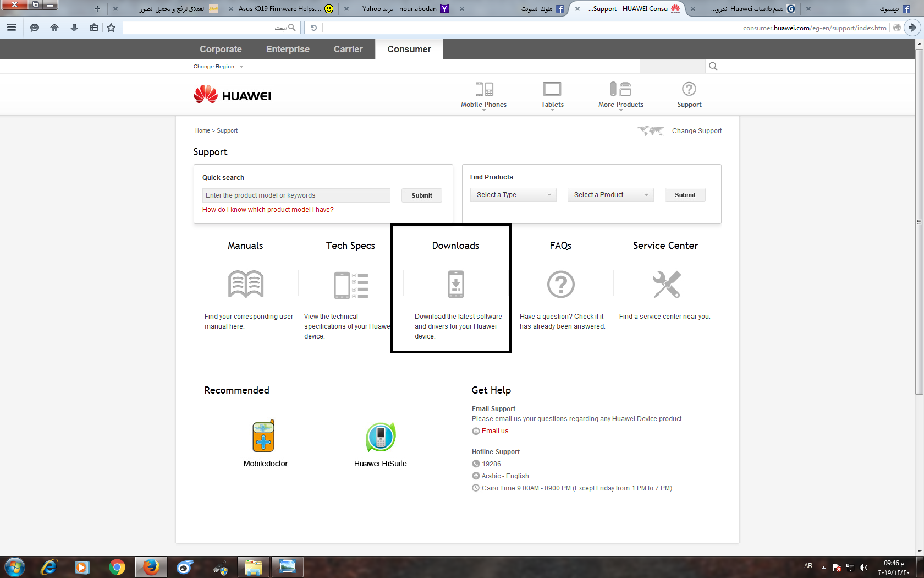924x578 pixels.
Task: Open Support from the header navigation
Action: pos(689,95)
